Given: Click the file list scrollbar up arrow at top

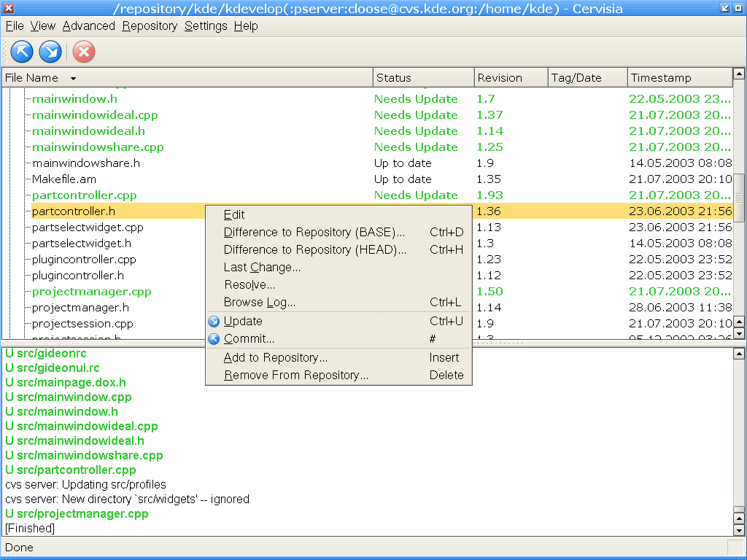Looking at the screenshot, I should [739, 74].
